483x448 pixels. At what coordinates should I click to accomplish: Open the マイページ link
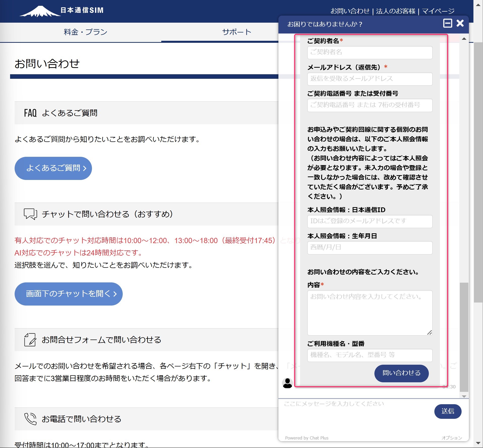(x=438, y=11)
